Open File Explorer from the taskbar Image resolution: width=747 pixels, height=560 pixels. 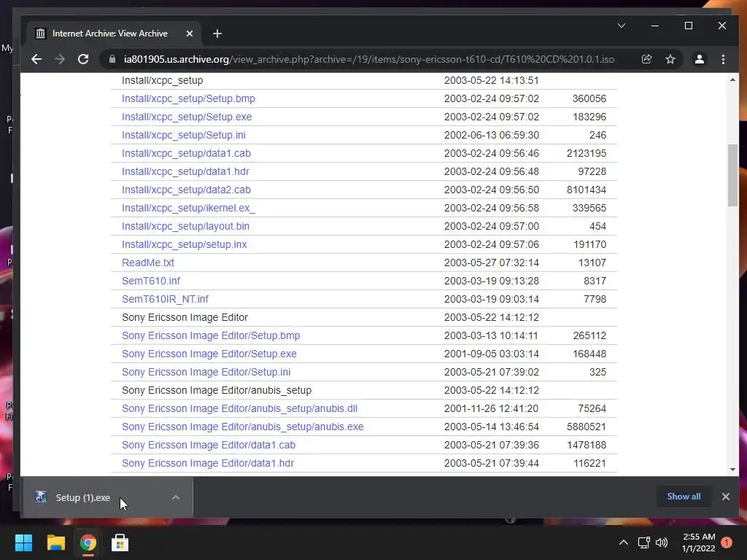pos(55,542)
